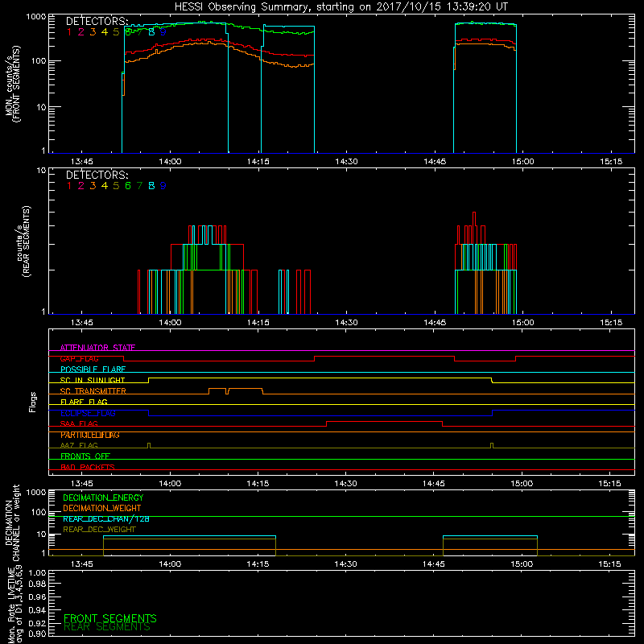Screen dimensions: 644x644
Task: Select red detector 1 in front segments legend
Action: [69, 32]
